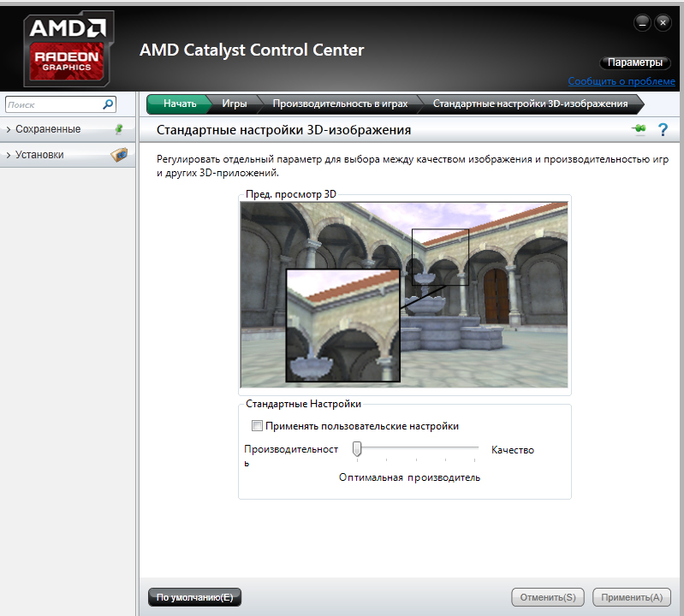Click the Оптимальная производитель text

pyautogui.click(x=409, y=477)
